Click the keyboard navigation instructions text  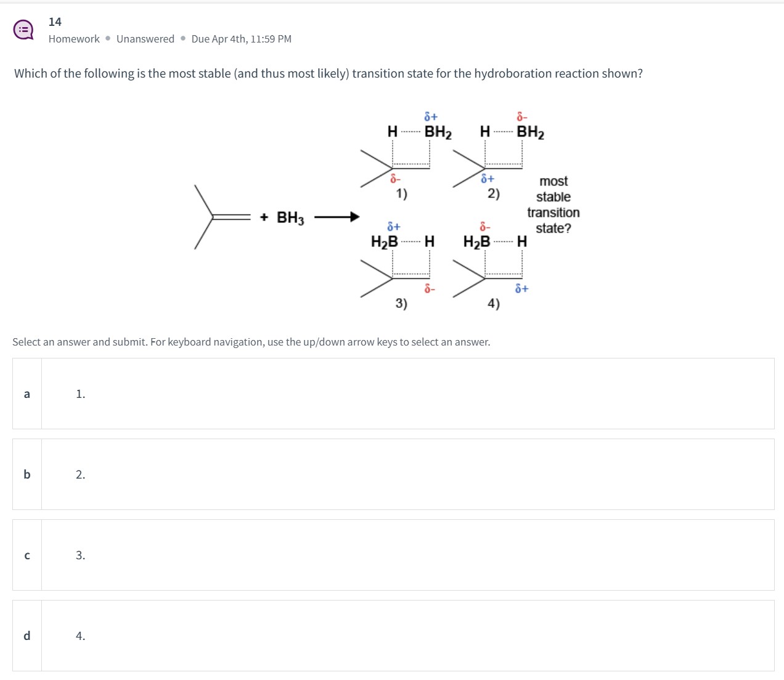pos(250,341)
